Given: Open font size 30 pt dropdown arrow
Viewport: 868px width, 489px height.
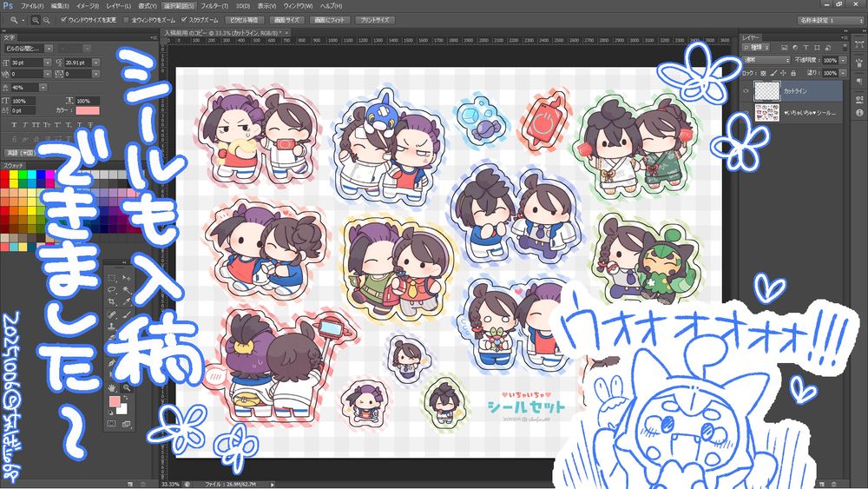Looking at the screenshot, I should (47, 63).
